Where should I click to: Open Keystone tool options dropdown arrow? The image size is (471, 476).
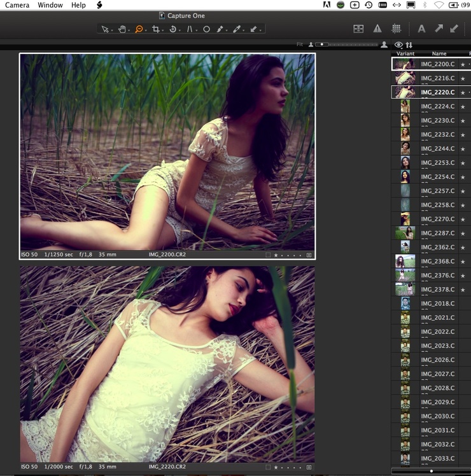[197, 31]
